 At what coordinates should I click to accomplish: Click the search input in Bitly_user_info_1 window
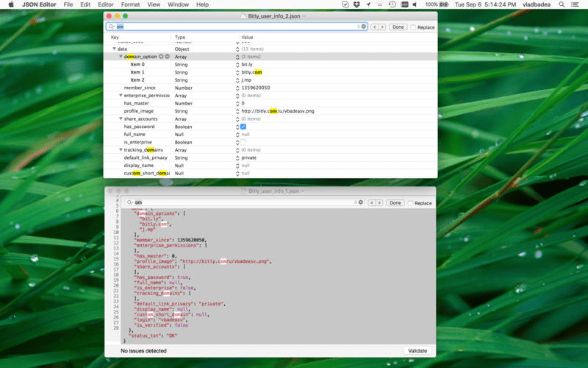click(244, 202)
